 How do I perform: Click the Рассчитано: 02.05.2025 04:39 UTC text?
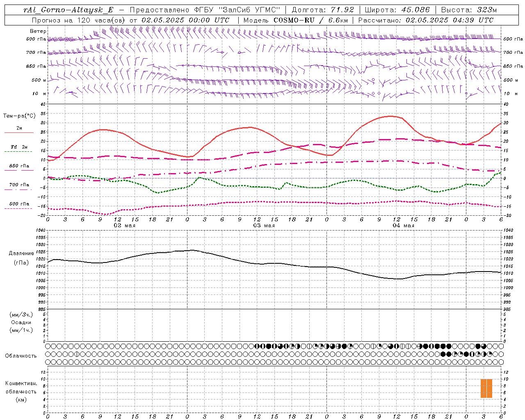(426, 20)
